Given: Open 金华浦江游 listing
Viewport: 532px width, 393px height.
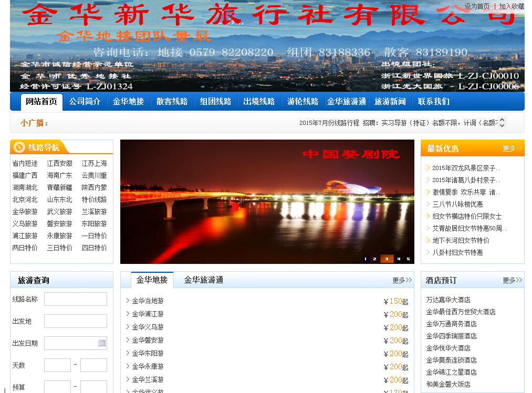Looking at the screenshot, I should click(148, 314).
